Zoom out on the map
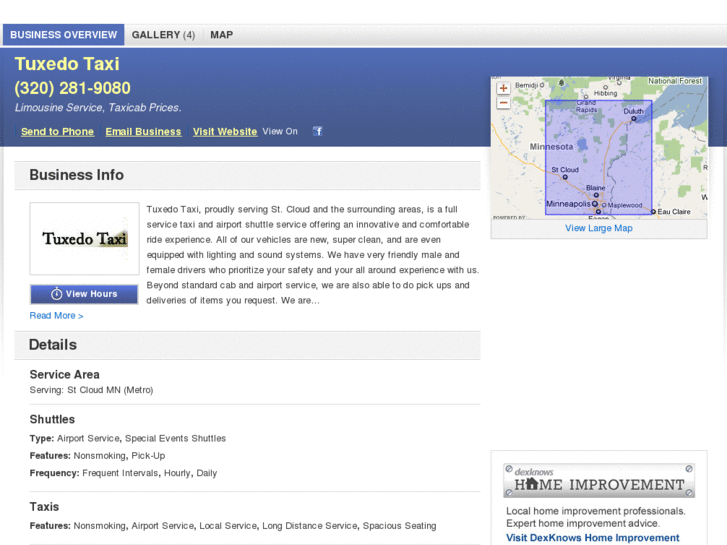727x545 pixels. click(503, 103)
